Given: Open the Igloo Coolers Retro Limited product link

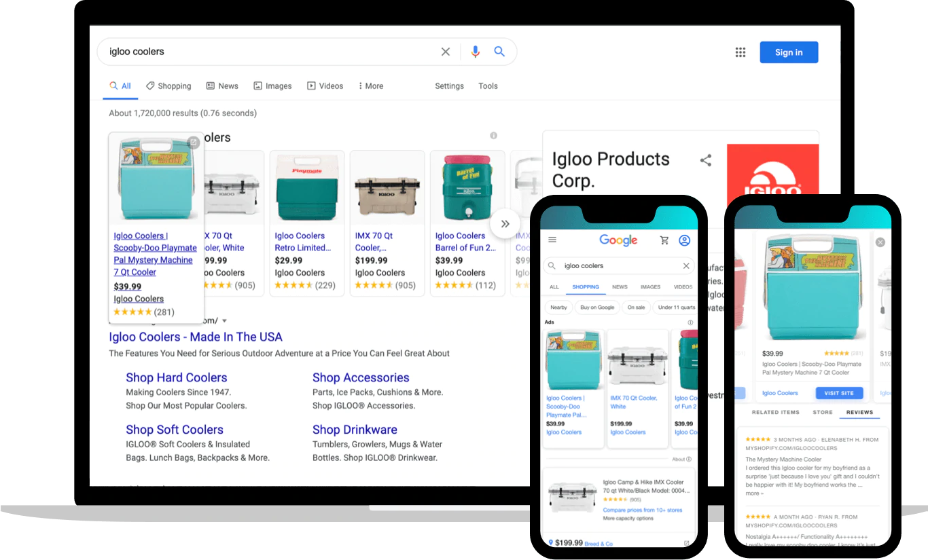Looking at the screenshot, I should 303,242.
